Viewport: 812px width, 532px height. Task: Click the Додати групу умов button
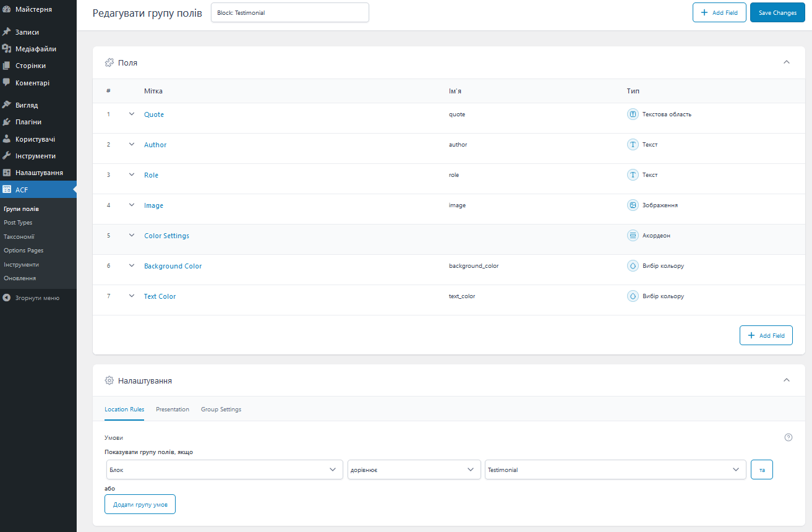point(140,504)
